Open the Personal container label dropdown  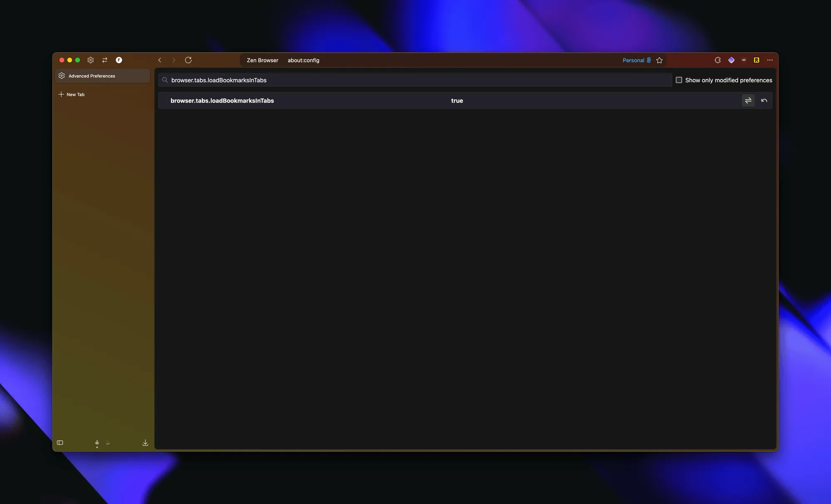pyautogui.click(x=635, y=60)
